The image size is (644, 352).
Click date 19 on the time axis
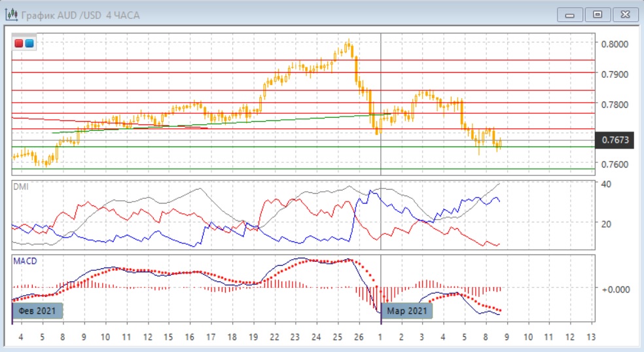coord(253,337)
